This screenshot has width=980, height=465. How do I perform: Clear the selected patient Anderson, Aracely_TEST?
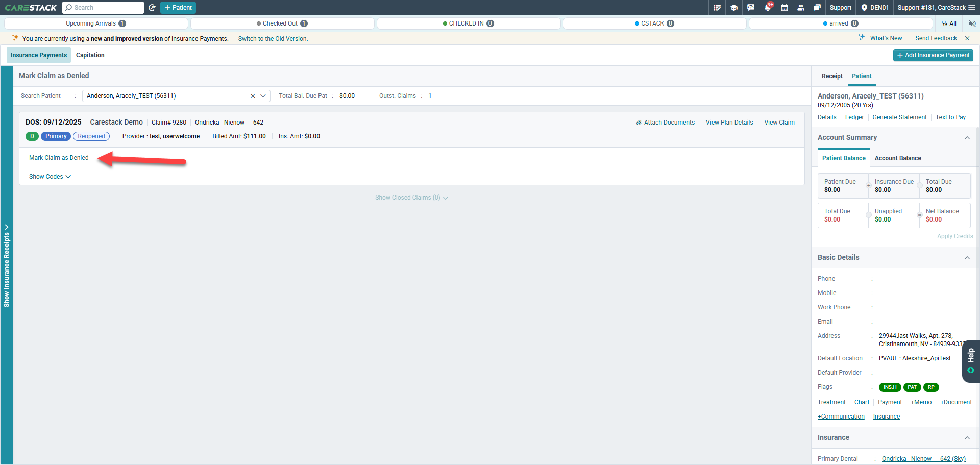click(x=253, y=96)
